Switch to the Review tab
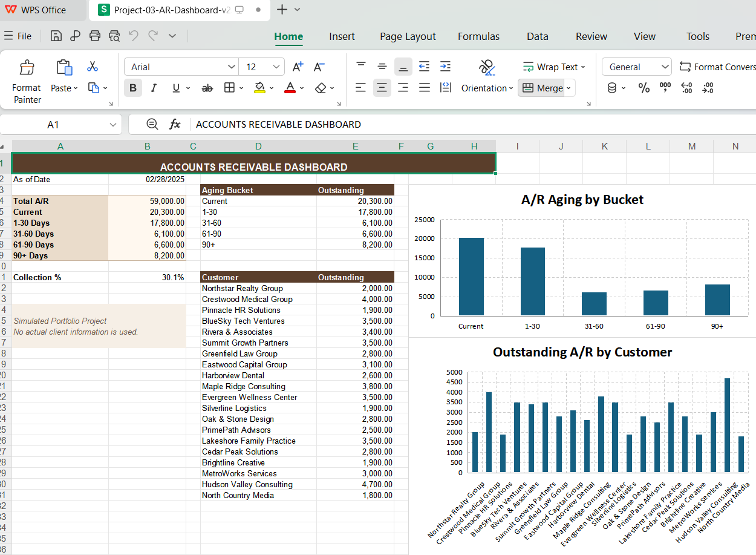 click(x=591, y=36)
